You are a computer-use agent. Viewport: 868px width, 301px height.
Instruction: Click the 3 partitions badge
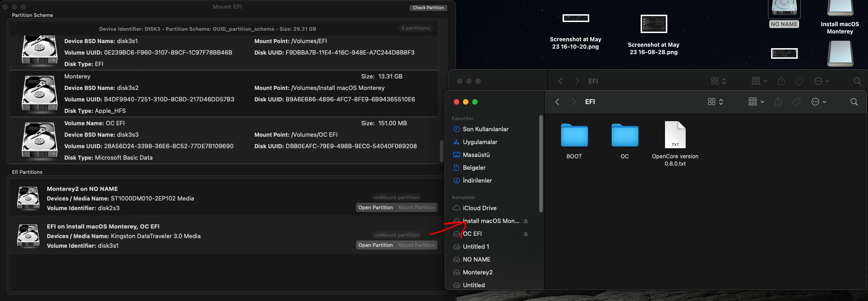coord(415,28)
